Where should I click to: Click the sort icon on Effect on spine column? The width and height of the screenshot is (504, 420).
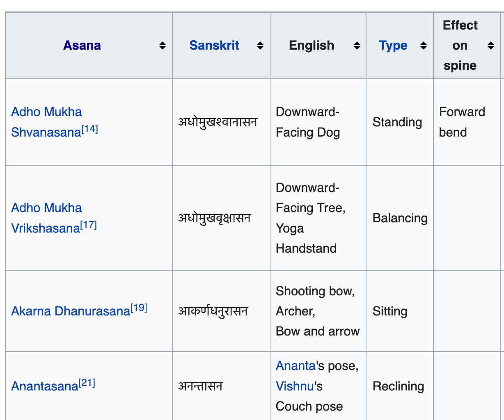pyautogui.click(x=491, y=46)
